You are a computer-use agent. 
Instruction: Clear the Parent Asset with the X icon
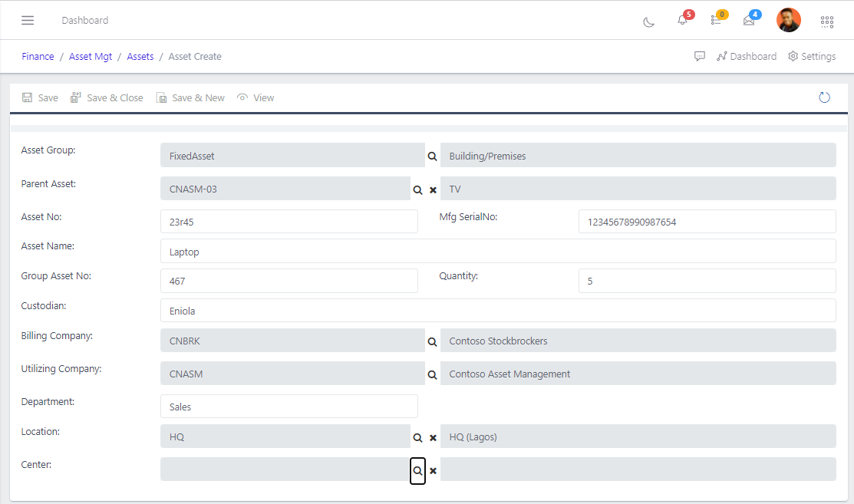(x=434, y=189)
